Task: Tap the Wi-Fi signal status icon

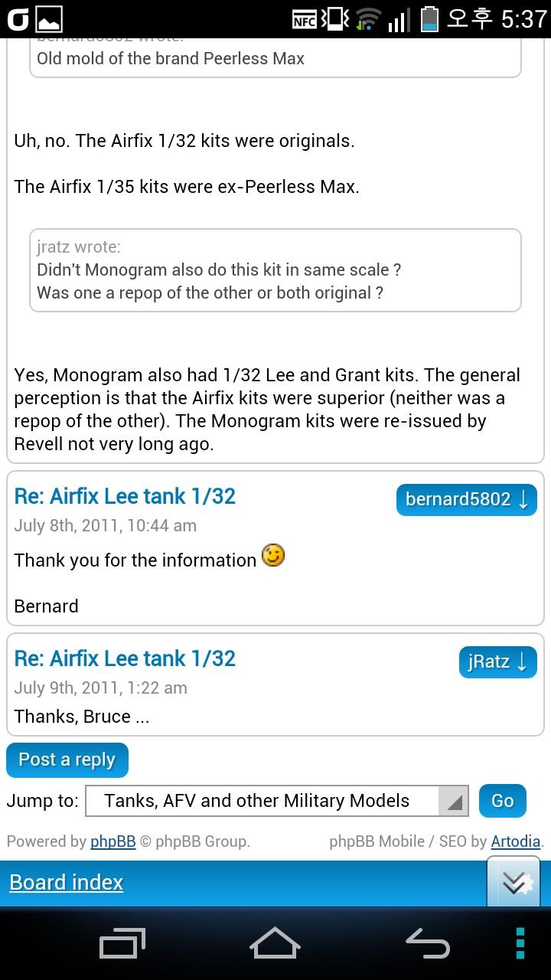Action: pos(368,19)
